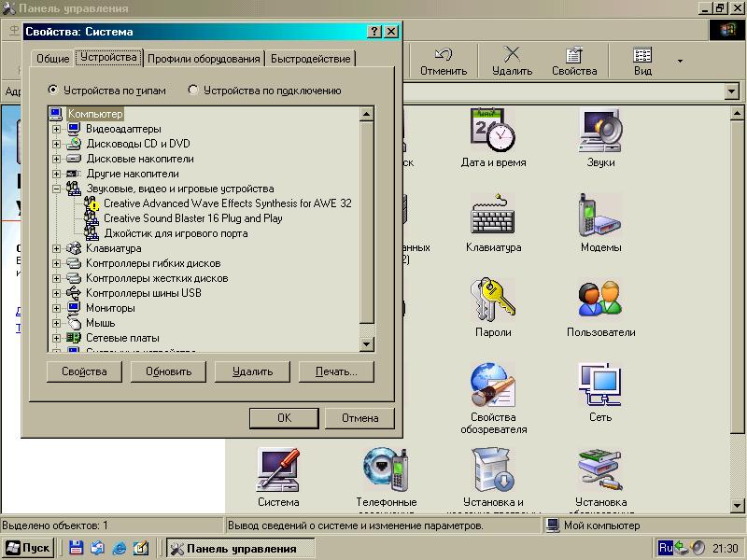Expand the Дисководы CD и DVD node
The image size is (747, 560).
tap(56, 144)
